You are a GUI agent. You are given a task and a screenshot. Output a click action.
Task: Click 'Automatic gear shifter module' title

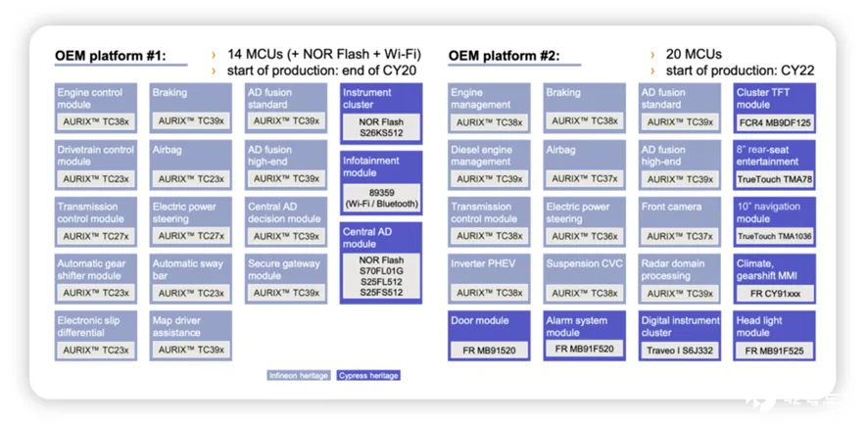(x=91, y=269)
